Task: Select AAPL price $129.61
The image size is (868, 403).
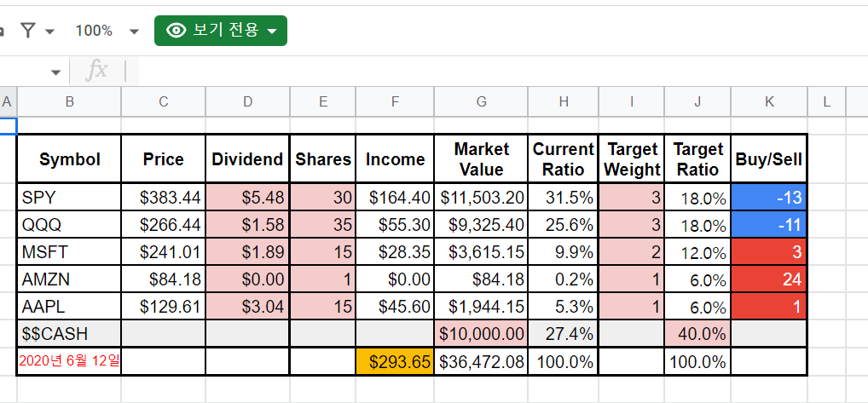Action: [164, 306]
